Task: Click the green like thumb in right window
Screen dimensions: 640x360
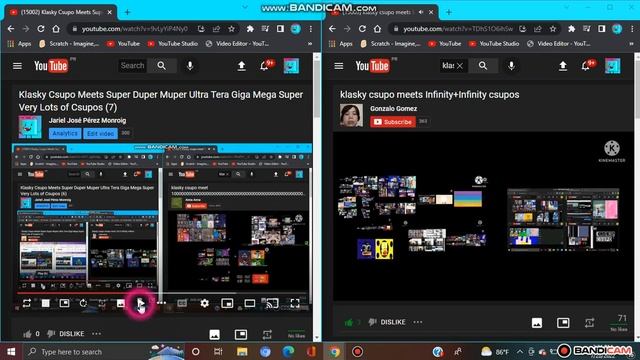Action: point(349,322)
